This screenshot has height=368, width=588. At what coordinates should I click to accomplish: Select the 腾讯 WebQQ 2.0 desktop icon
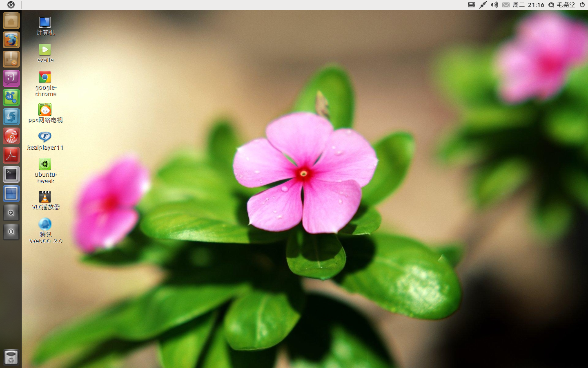tap(45, 231)
